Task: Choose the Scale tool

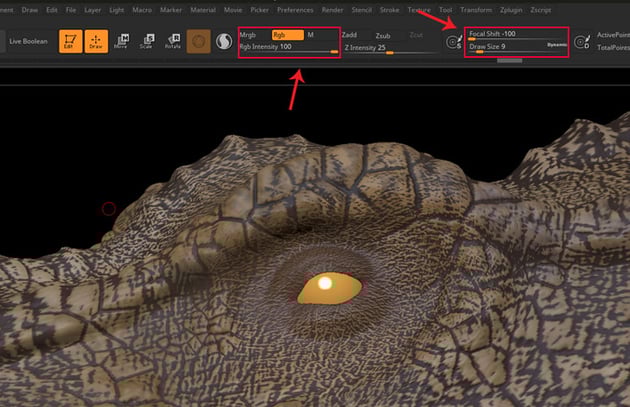Action: [x=146, y=41]
